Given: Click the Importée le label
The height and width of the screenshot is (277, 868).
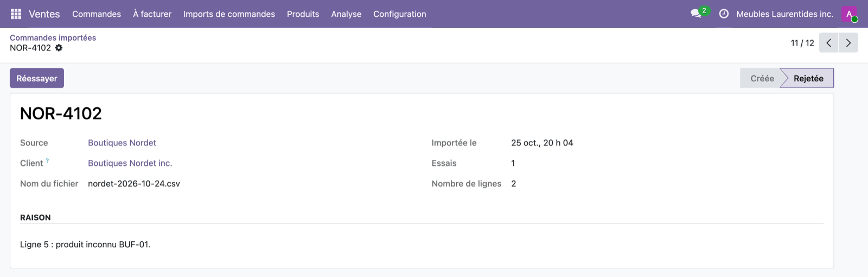Looking at the screenshot, I should click(x=454, y=143).
